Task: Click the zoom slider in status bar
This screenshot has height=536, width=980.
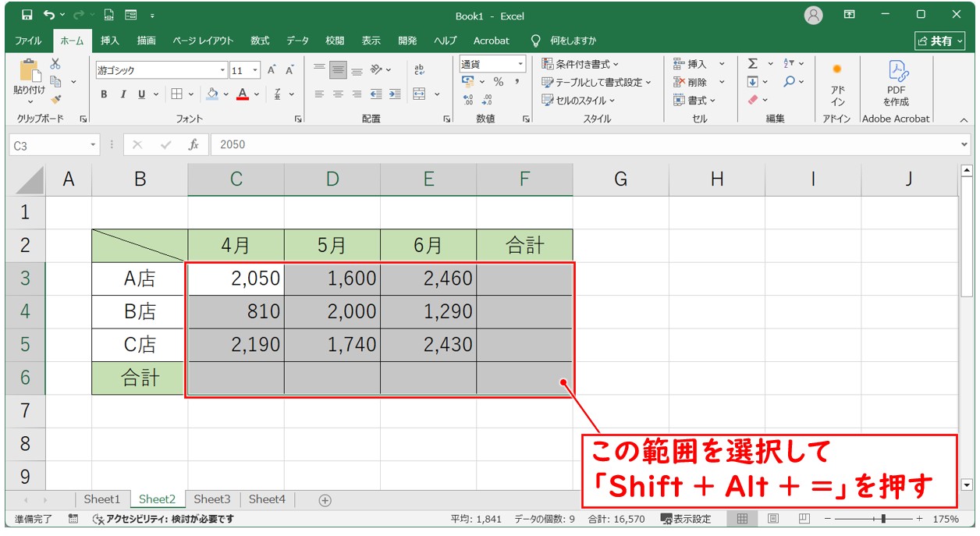Action: [x=883, y=519]
